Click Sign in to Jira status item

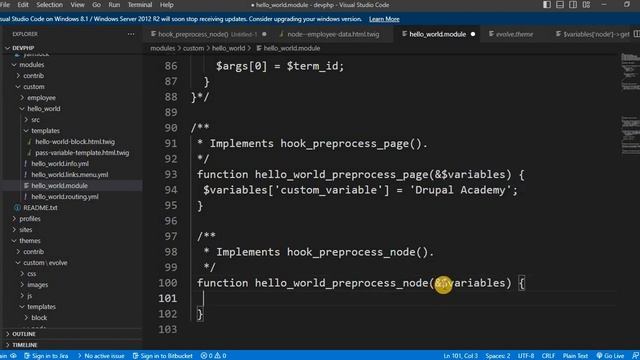(46, 356)
